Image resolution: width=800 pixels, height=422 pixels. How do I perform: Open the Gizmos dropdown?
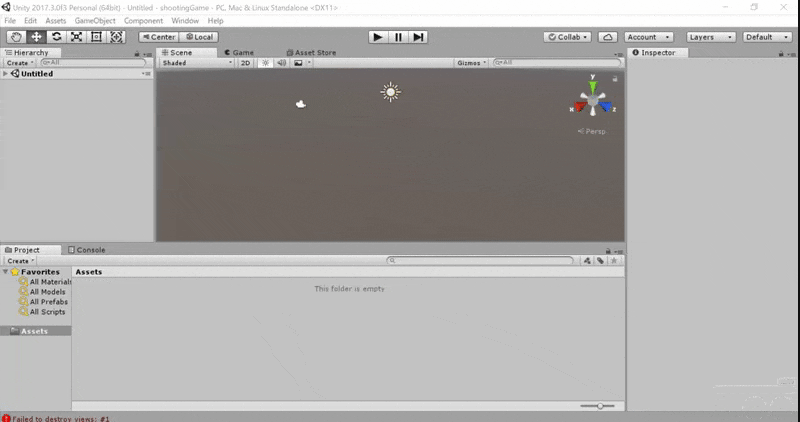tap(471, 63)
